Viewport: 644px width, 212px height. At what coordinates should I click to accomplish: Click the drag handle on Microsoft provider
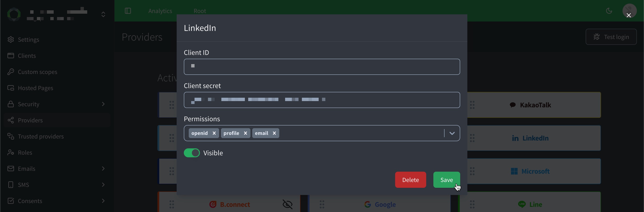click(472, 171)
